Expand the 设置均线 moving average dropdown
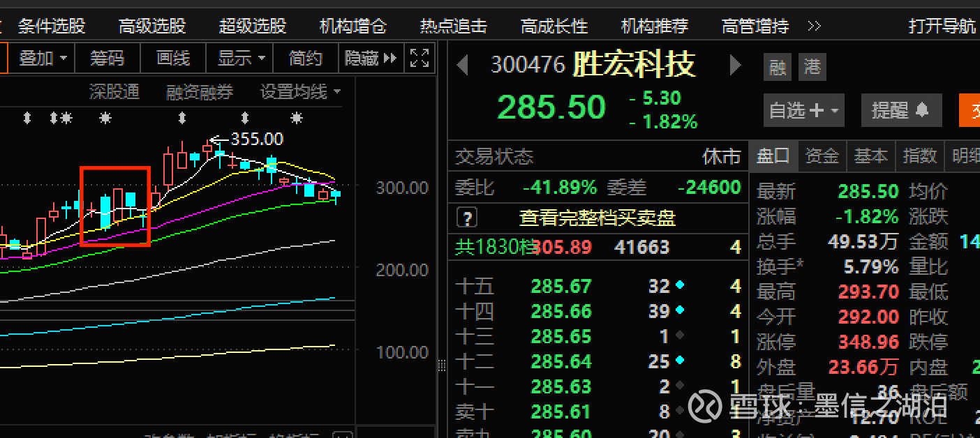The image size is (980, 438). [301, 91]
